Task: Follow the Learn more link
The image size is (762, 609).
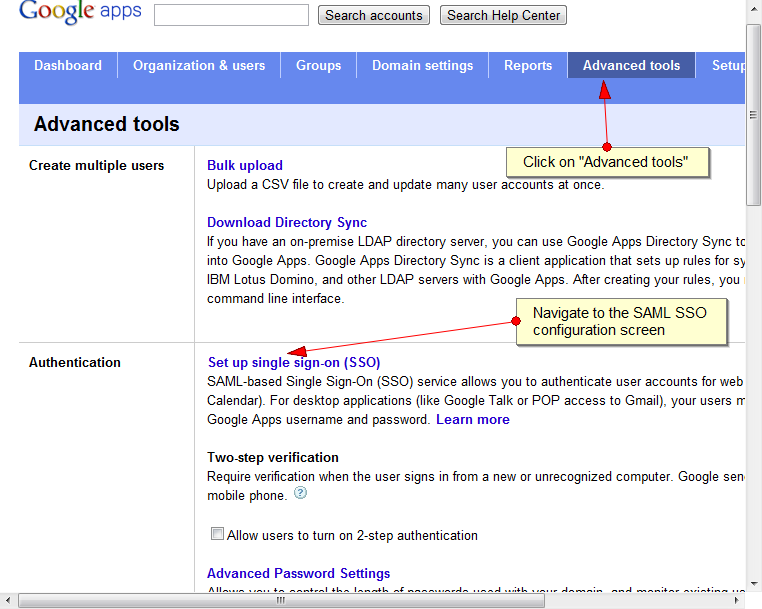Action: coord(473,419)
